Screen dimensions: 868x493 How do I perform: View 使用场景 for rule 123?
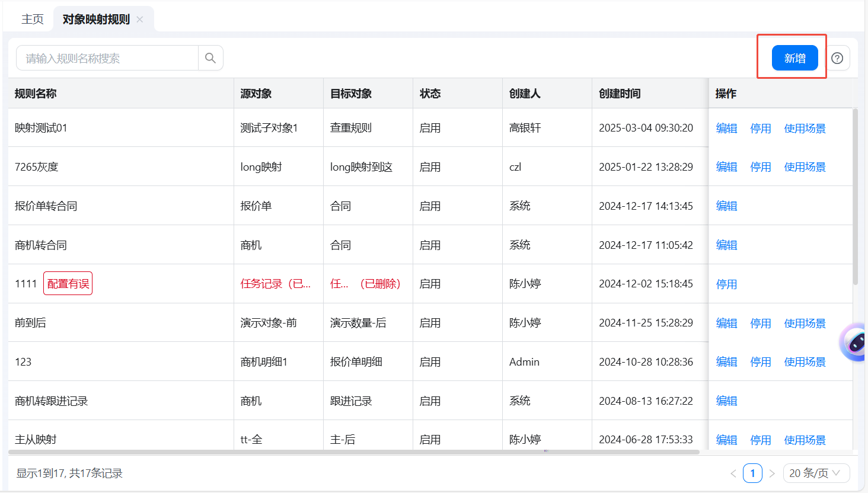pos(805,362)
